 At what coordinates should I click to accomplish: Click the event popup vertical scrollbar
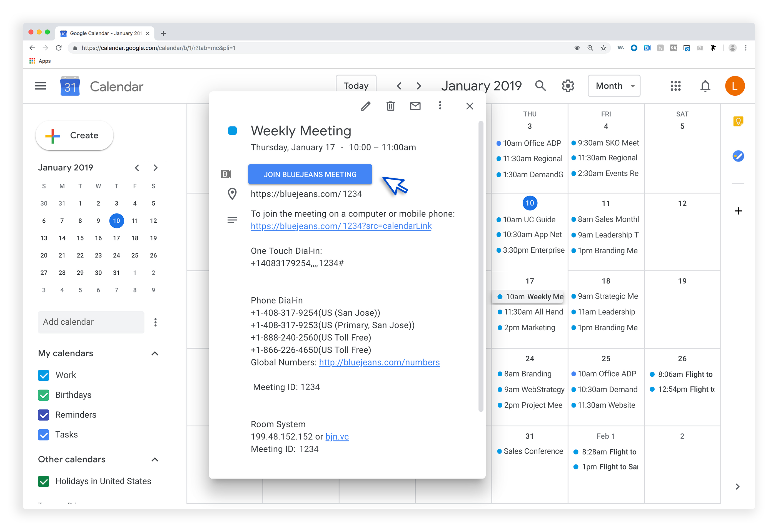click(481, 267)
